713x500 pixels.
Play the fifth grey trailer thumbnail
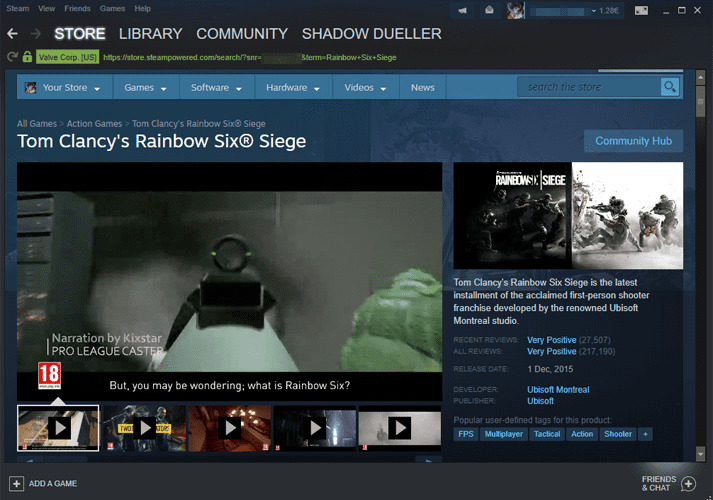tap(400, 428)
